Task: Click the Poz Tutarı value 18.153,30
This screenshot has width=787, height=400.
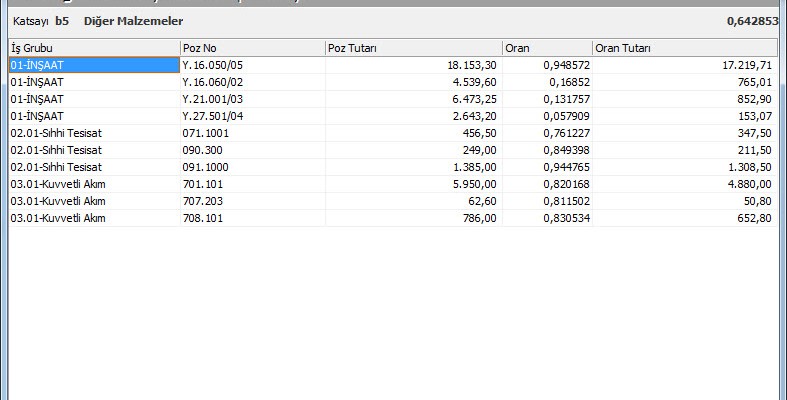Action: pos(472,65)
